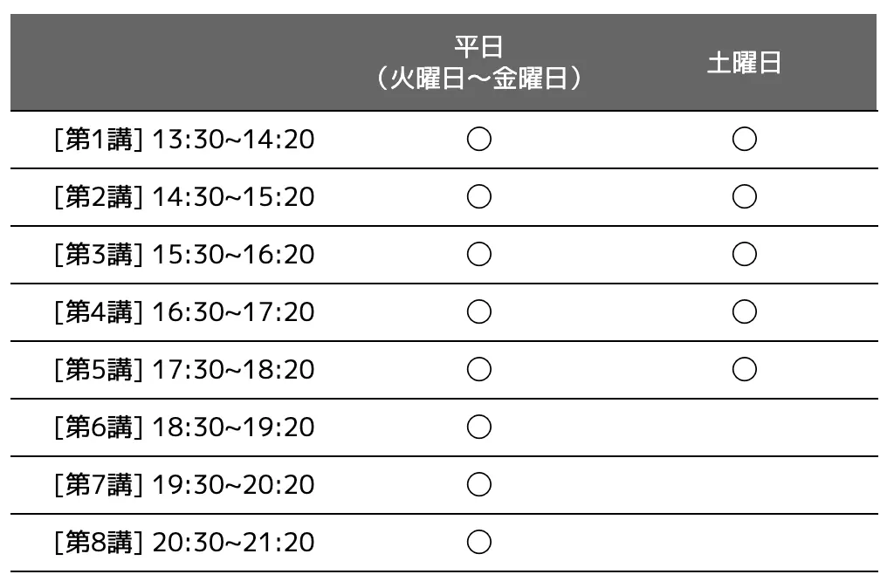894x588 pixels.
Task: Click the weekday circle for 第7講 19:30~20:20
Action: (479, 484)
